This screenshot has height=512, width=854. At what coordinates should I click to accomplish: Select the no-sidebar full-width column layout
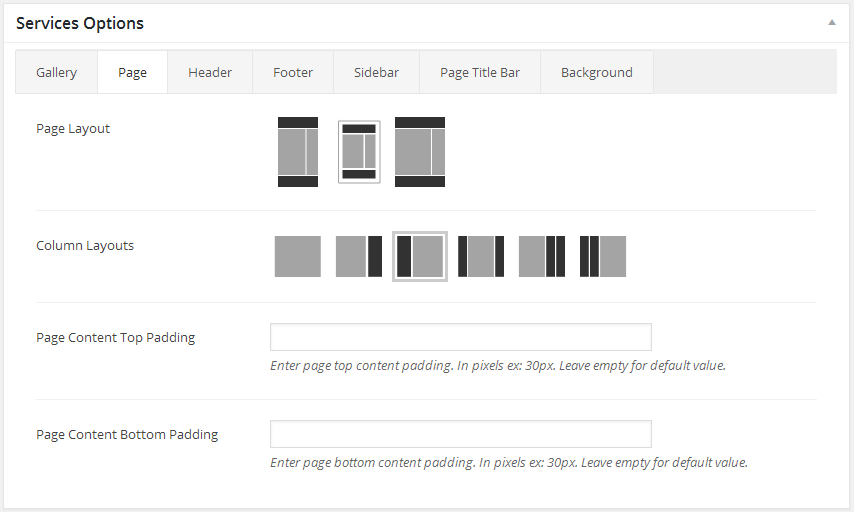(x=298, y=257)
